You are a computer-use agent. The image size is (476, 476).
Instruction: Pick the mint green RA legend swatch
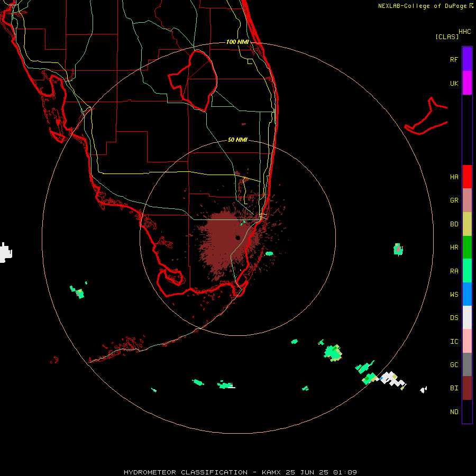pos(467,271)
